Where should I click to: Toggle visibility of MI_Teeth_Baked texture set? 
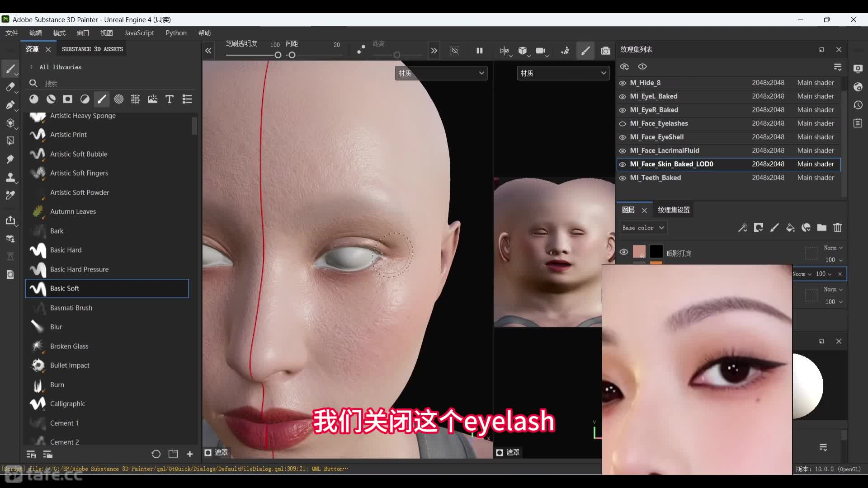(623, 178)
